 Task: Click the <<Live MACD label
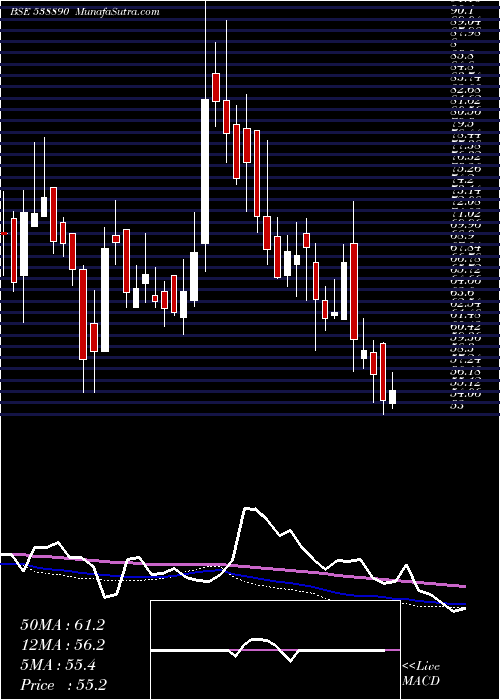421,674
